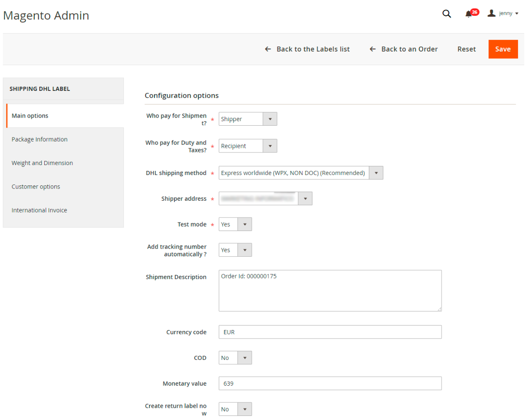The width and height of the screenshot is (527, 420).
Task: Select the Main options tab
Action: (x=65, y=116)
